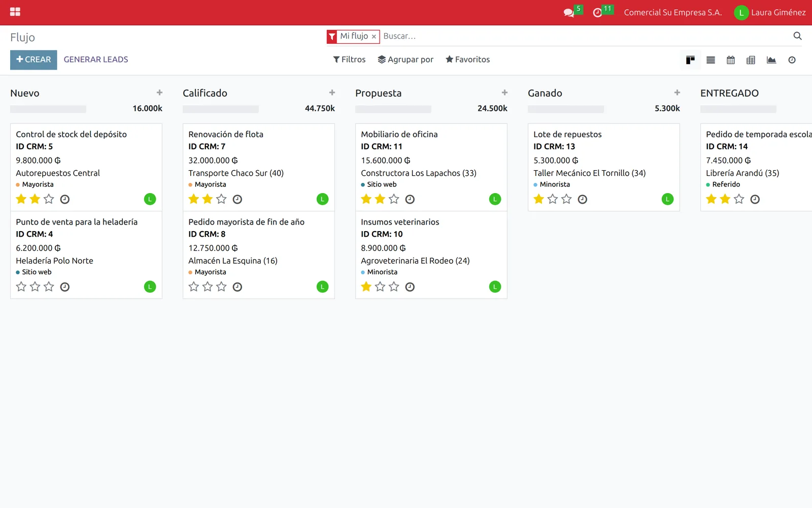Set third star on Control de stock card
812x508 pixels.
pyautogui.click(x=49, y=199)
